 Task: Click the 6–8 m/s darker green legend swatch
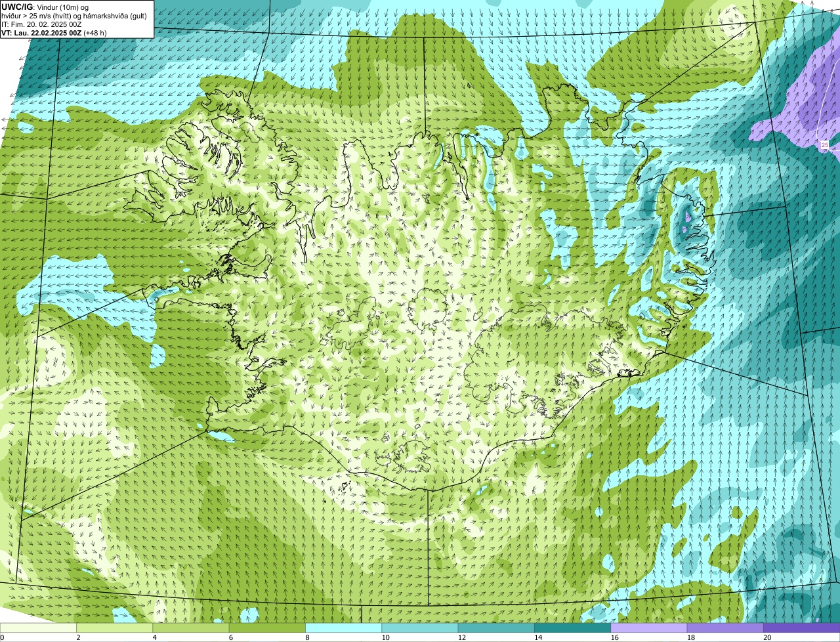(268, 628)
